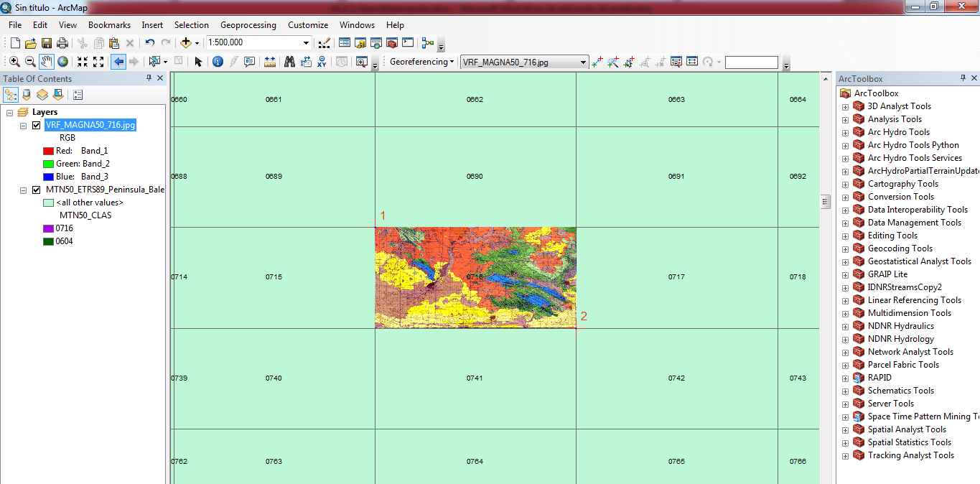
Task: Toggle the MTN50_ETRS89_Peninsula layer checkbox
Action: tap(37, 190)
